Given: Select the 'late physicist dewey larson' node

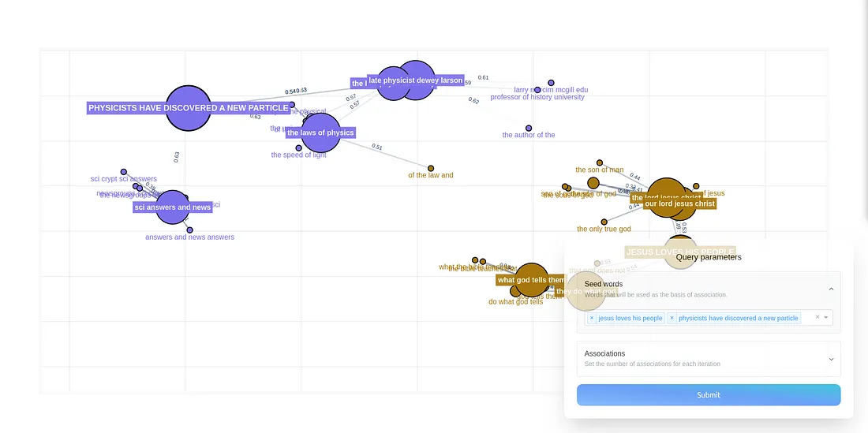Looking at the screenshot, I should pyautogui.click(x=415, y=80).
